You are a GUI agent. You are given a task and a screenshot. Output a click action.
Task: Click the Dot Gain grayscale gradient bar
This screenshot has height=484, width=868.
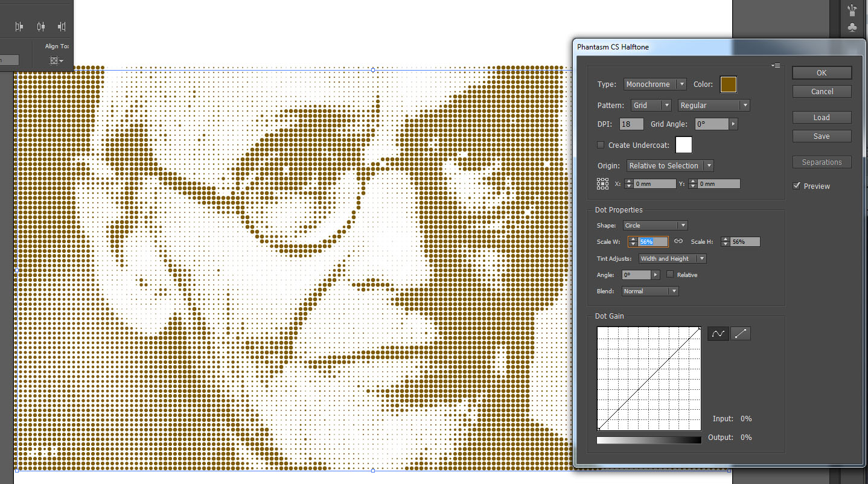pyautogui.click(x=649, y=441)
